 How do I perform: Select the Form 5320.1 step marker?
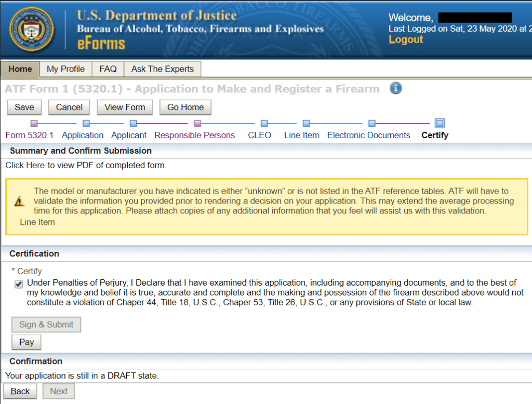[34, 123]
